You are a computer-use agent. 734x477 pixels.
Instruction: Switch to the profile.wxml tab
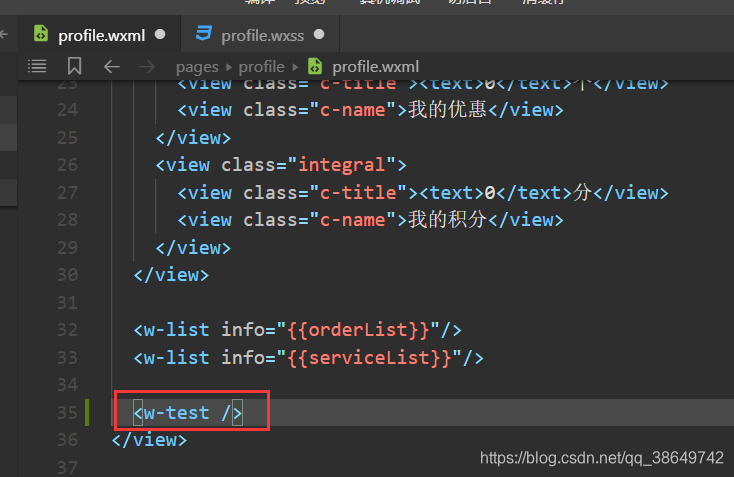coord(102,36)
